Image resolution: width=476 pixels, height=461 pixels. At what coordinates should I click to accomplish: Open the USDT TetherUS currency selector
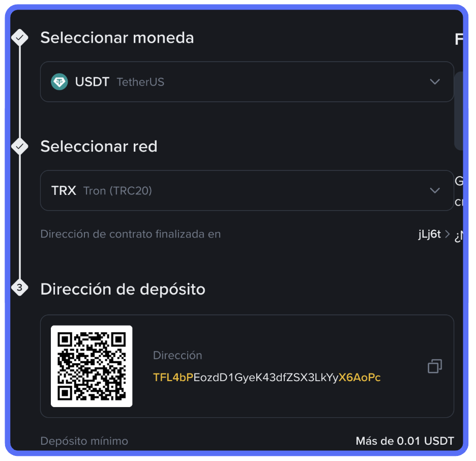click(247, 82)
